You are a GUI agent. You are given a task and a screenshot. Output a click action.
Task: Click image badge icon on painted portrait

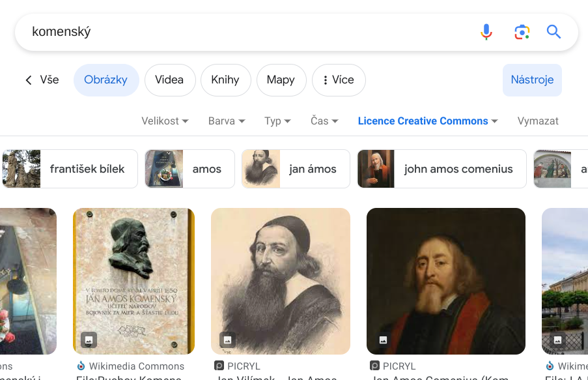click(383, 340)
